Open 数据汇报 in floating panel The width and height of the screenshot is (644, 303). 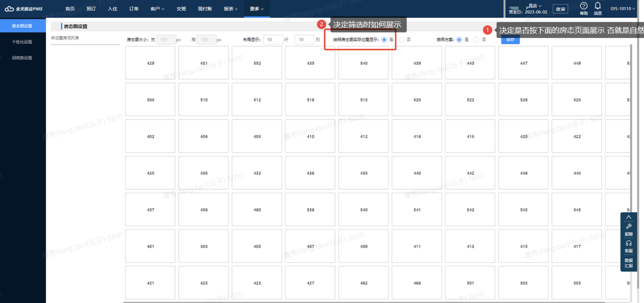[x=629, y=263]
